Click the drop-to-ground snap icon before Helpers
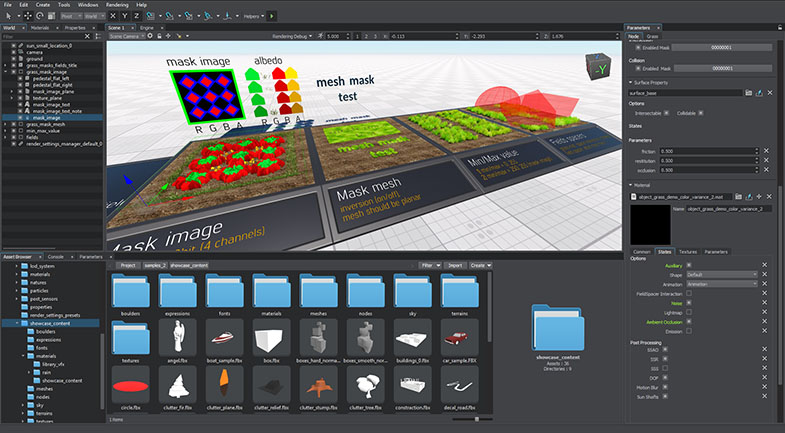Viewport: 785px width, 433px height. pyautogui.click(x=228, y=16)
